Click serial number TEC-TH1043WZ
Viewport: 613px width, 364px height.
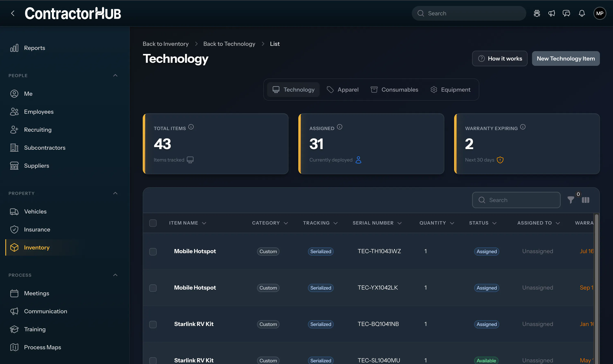(x=379, y=251)
